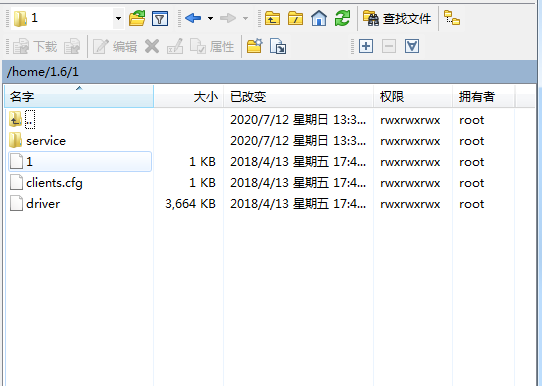Sort by the 拥有者 column header
542x386 pixels.
(x=484, y=96)
